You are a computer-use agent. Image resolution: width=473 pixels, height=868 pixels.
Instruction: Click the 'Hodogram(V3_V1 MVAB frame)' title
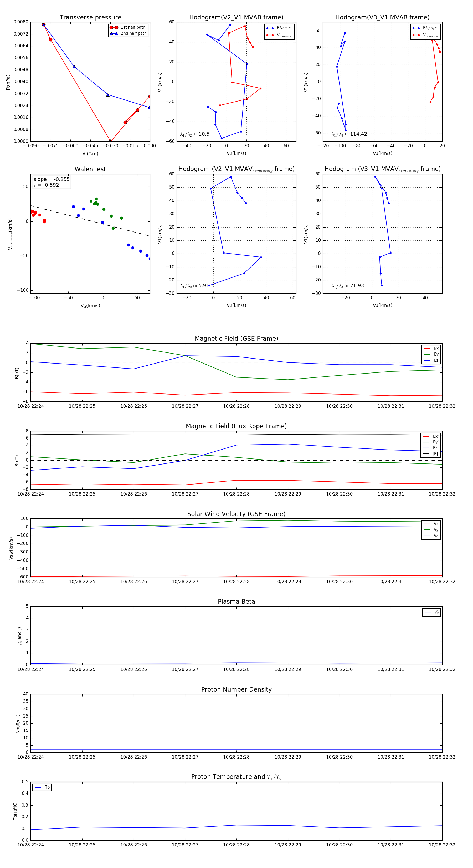click(382, 18)
